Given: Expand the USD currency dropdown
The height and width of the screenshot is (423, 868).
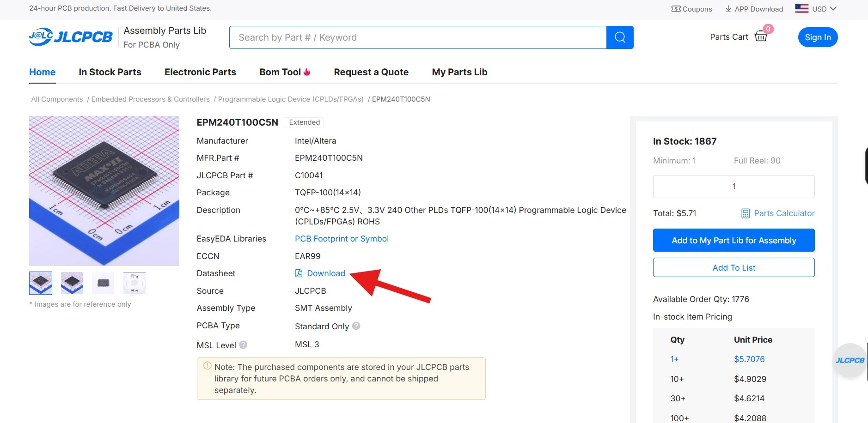Looking at the screenshot, I should click(825, 9).
